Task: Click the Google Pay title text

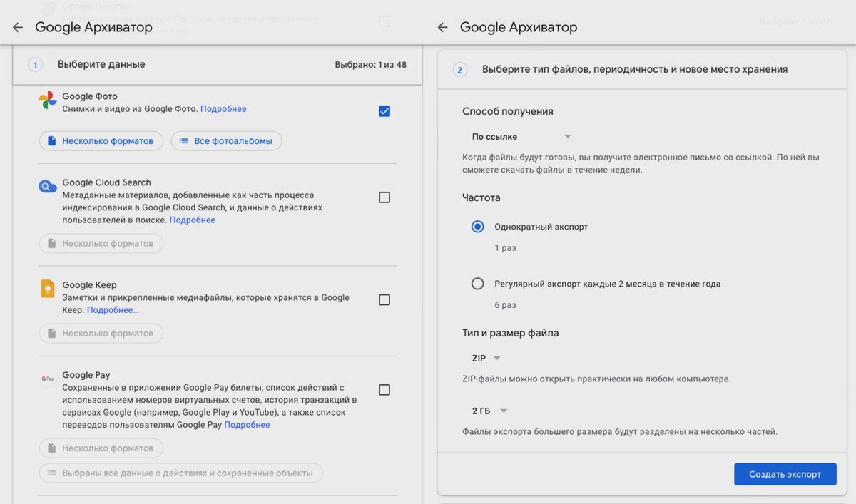Action: [x=86, y=375]
